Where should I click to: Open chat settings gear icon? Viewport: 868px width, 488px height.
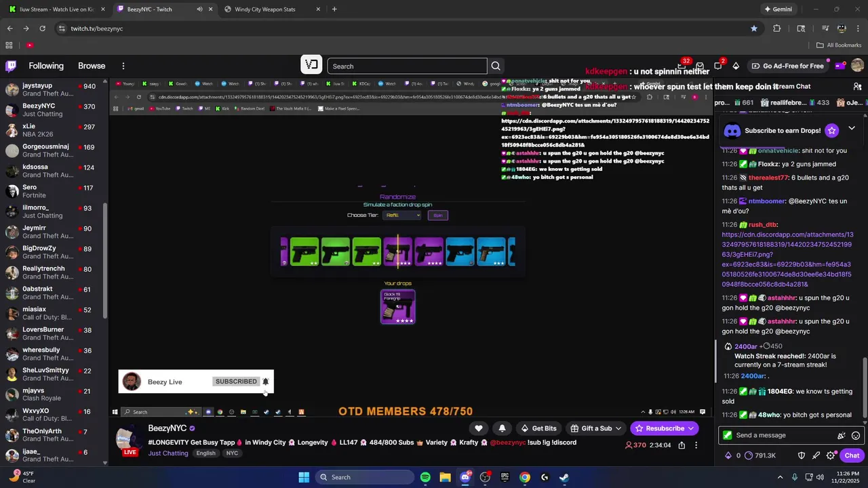831,455
